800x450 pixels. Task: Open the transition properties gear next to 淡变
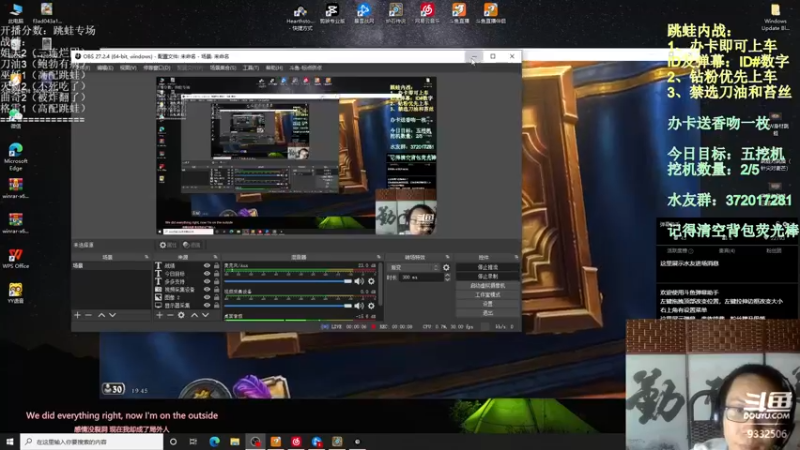click(x=446, y=267)
